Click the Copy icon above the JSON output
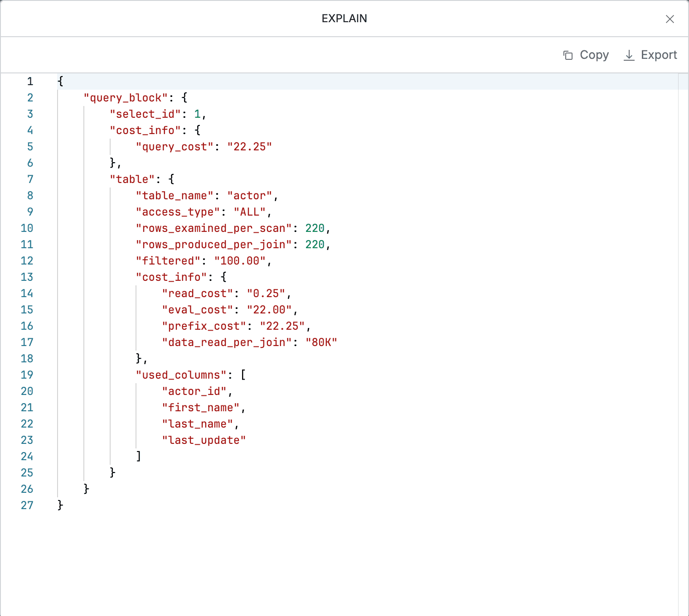 (x=568, y=55)
